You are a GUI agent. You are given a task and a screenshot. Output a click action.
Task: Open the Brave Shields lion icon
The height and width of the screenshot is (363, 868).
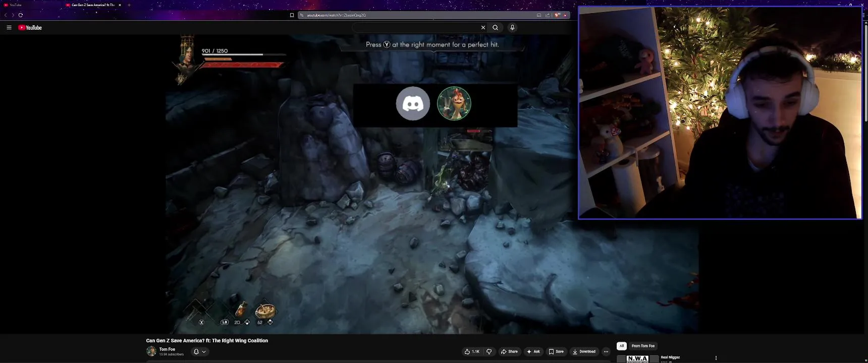(x=557, y=15)
